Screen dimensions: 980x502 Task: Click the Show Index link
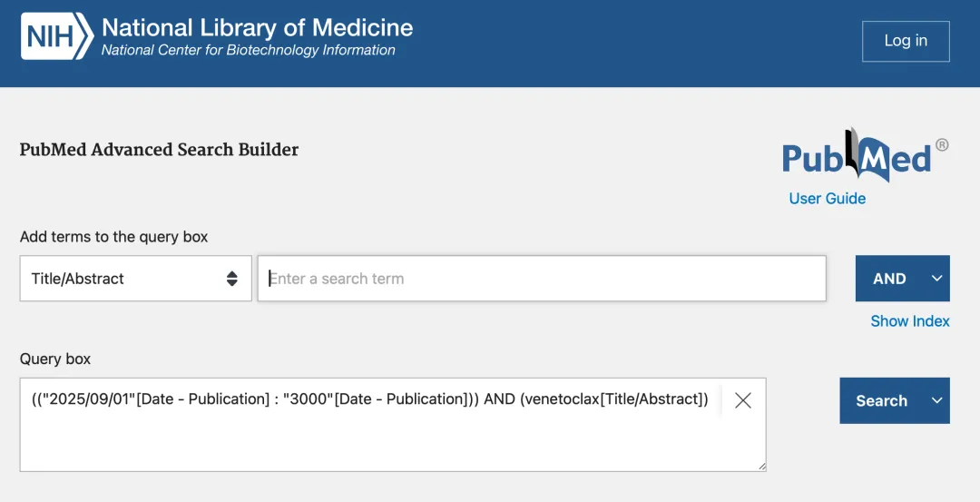[x=909, y=320]
